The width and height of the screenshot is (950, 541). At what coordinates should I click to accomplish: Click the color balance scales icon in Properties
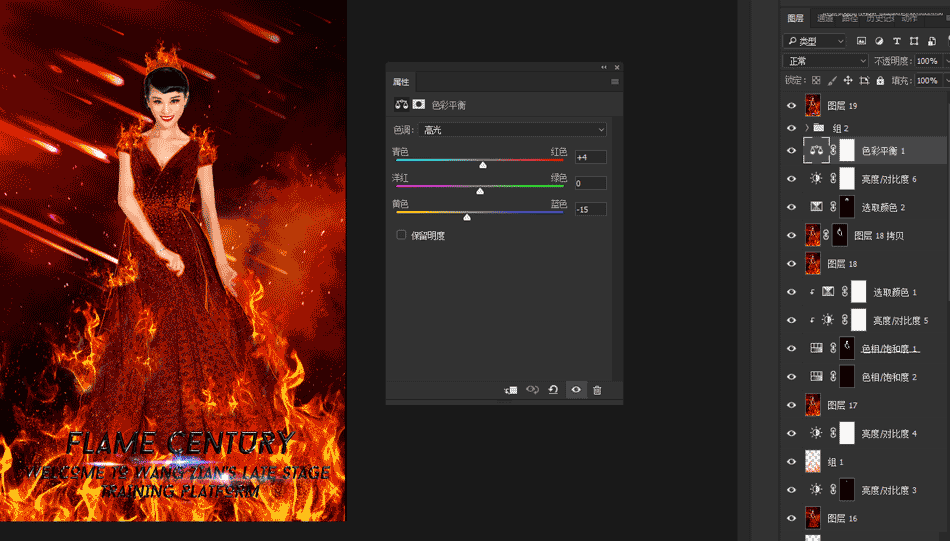(402, 104)
